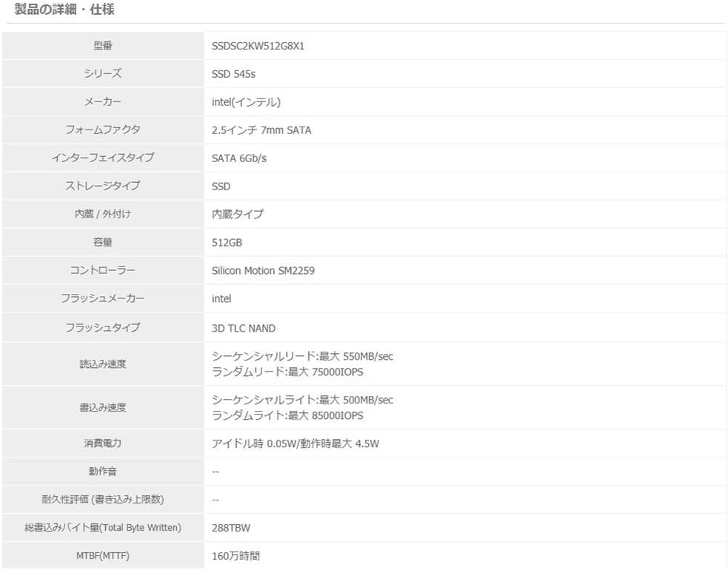Select the フォームファクタ label
Image resolution: width=728 pixels, height=570 pixels.
coord(103,130)
